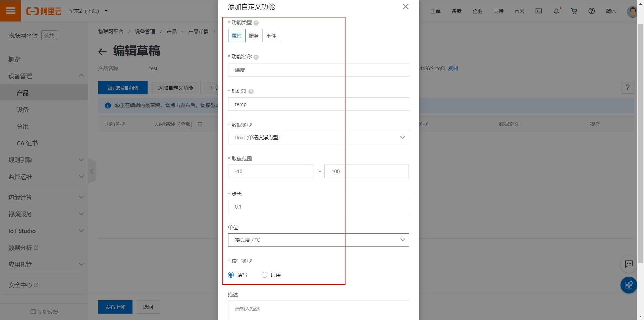Click the tooltip icon beside 功能类型
644x320 pixels.
257,23
